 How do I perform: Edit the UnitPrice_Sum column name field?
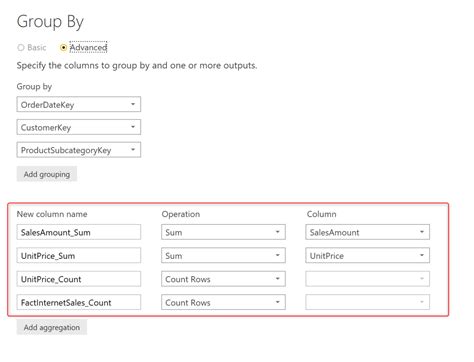tap(79, 255)
